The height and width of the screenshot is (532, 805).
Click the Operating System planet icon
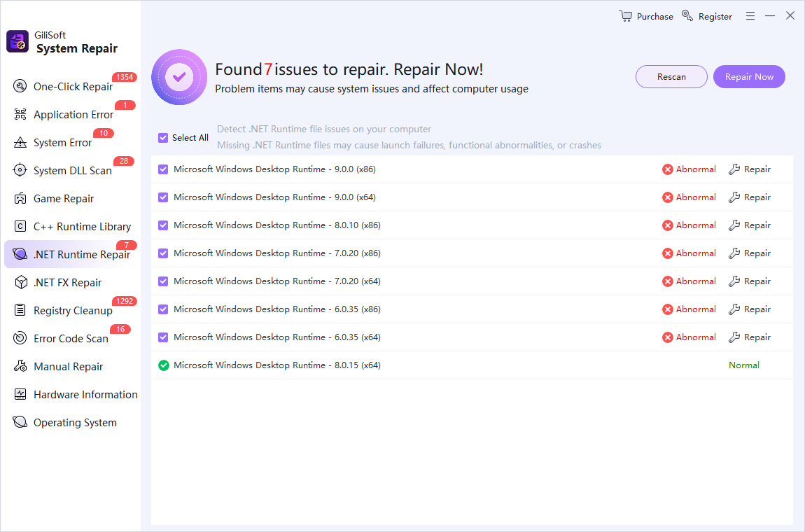pos(20,421)
